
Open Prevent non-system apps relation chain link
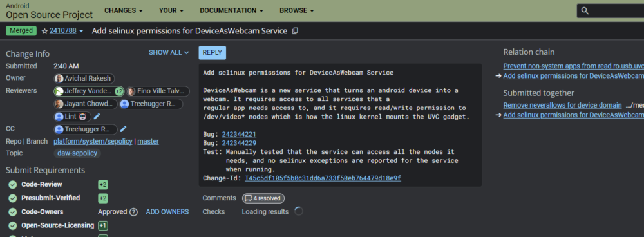(573, 66)
